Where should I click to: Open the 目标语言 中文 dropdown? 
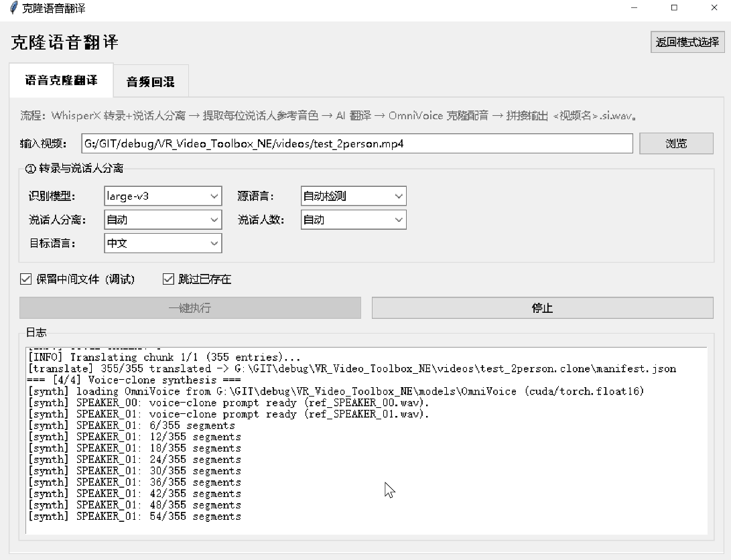[x=163, y=243]
